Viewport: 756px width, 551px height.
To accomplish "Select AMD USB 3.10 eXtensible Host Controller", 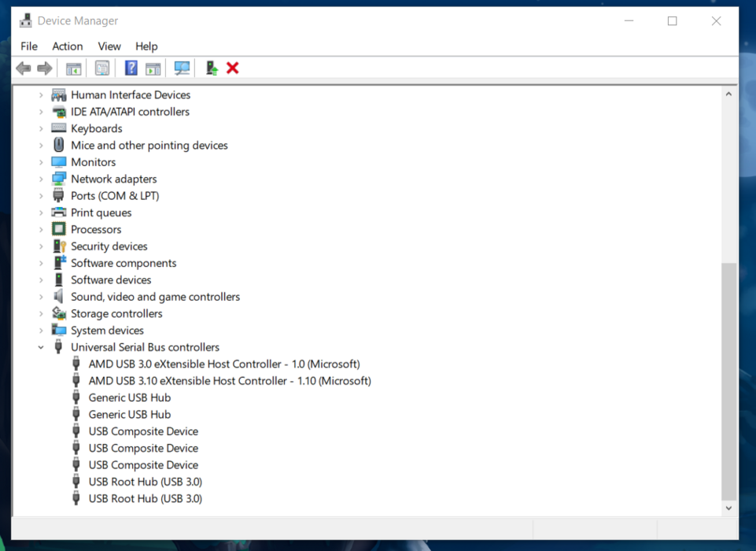I will (229, 381).
